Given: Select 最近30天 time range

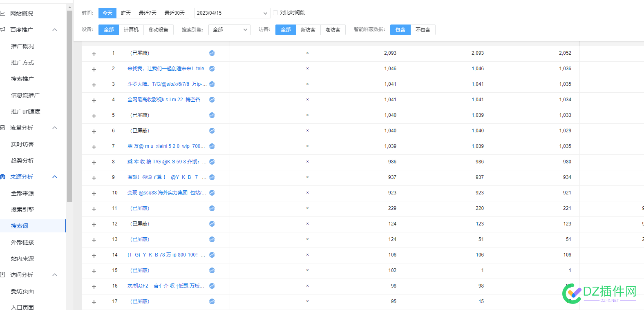Looking at the screenshot, I should (x=174, y=13).
